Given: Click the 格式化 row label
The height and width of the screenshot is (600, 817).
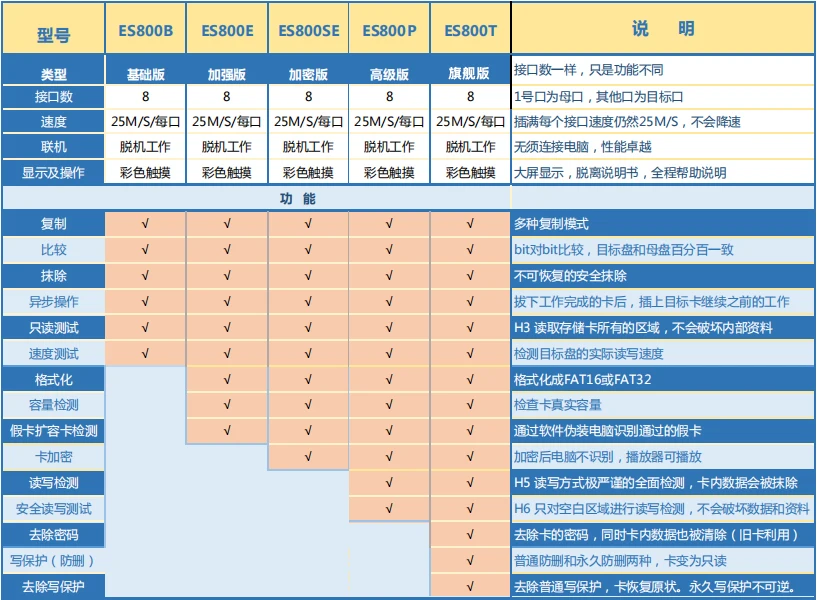Looking at the screenshot, I should point(54,380).
